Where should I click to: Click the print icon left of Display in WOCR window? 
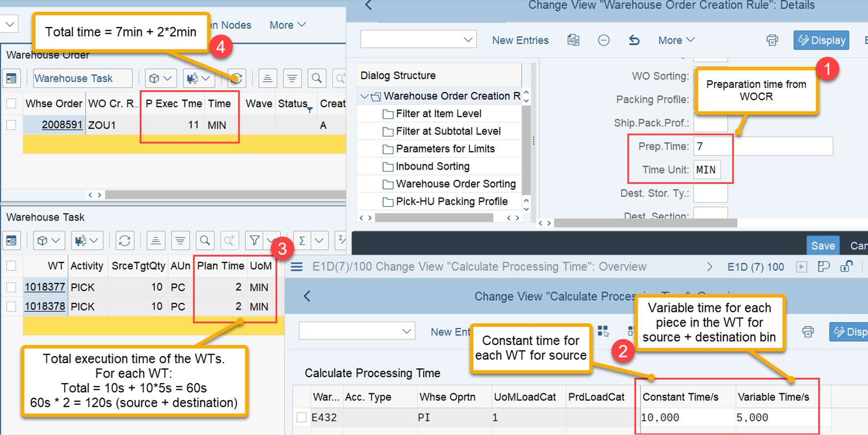(772, 40)
